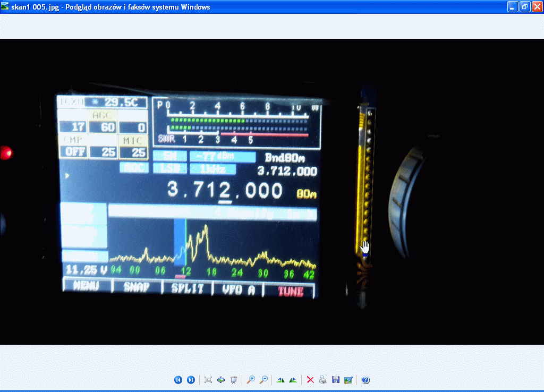The height and width of the screenshot is (392, 544).
Task: Start the slide show
Action: click(233, 380)
